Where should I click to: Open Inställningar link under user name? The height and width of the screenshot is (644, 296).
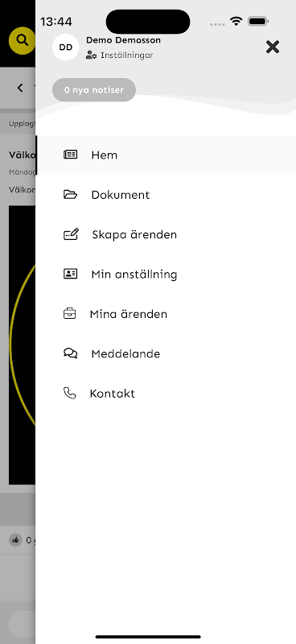click(127, 56)
